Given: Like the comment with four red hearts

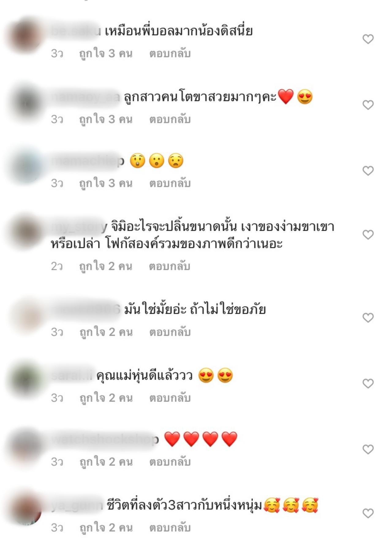Looking at the screenshot, I should pos(368,449).
